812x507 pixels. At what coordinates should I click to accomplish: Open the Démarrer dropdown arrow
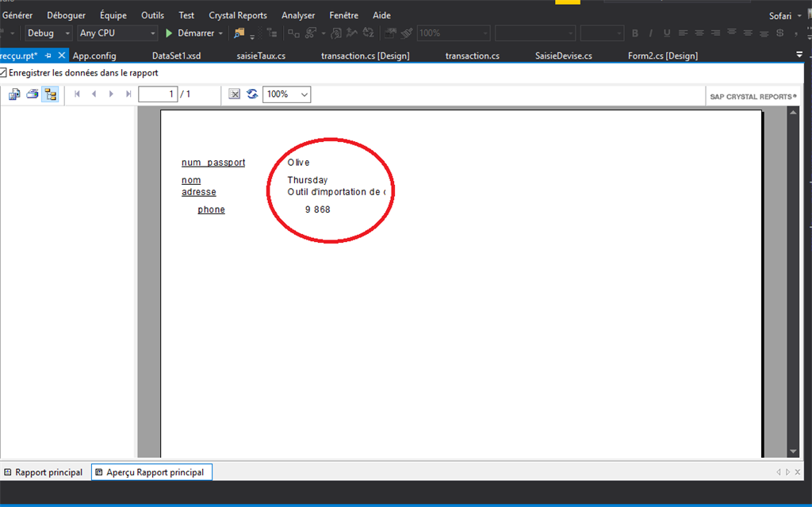220,33
